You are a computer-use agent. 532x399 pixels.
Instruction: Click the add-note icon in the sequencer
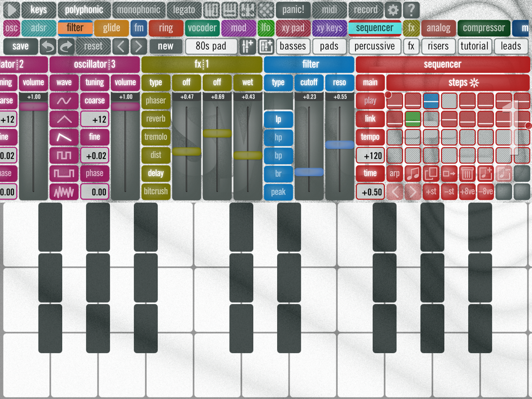click(x=485, y=174)
